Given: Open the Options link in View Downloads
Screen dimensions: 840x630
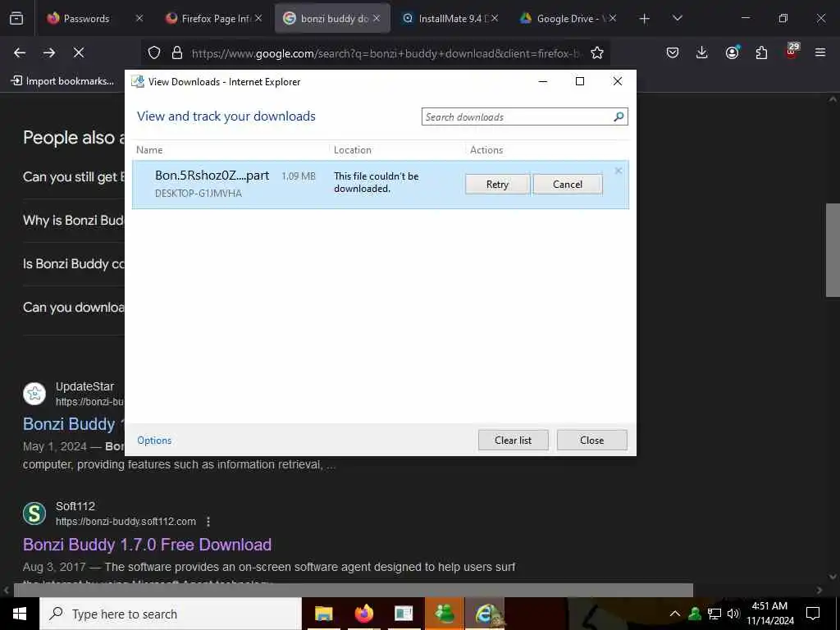Looking at the screenshot, I should click(x=154, y=441).
